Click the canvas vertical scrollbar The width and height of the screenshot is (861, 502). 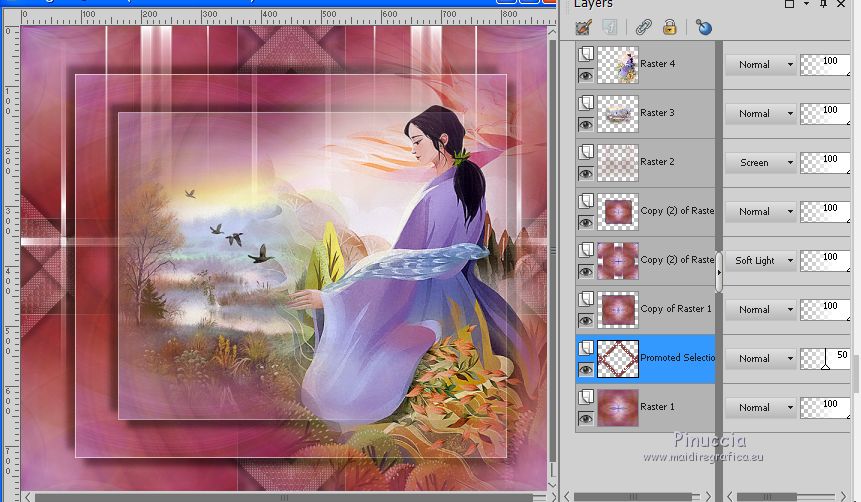552,251
